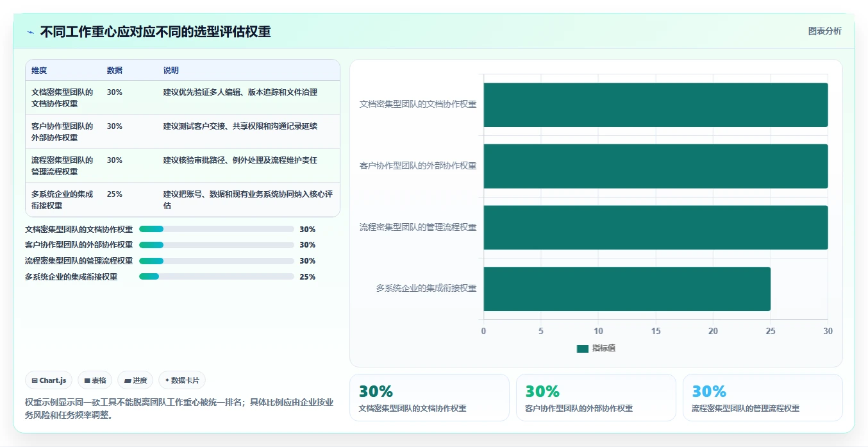Click table cell 多系统企业的集成衔接权重
The height and width of the screenshot is (447, 868).
pyautogui.click(x=62, y=199)
